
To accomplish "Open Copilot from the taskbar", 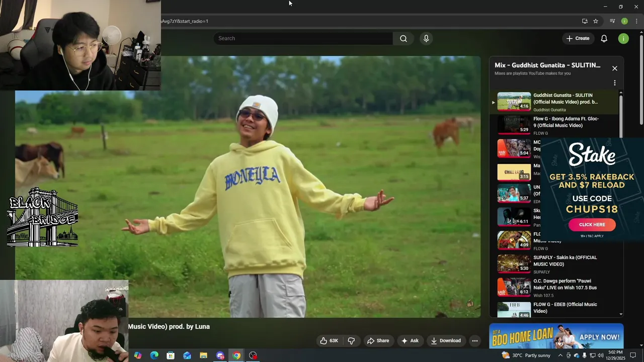I will tap(137, 355).
